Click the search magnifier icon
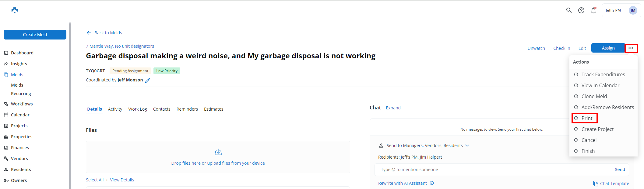This screenshot has width=644, height=189. [x=569, y=10]
